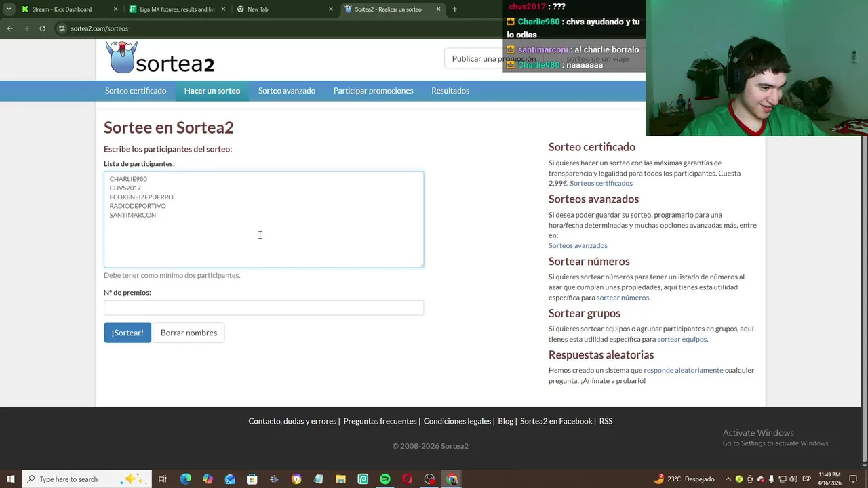This screenshot has height=488, width=868.
Task: Go back using the browser back arrow
Action: (x=9, y=28)
